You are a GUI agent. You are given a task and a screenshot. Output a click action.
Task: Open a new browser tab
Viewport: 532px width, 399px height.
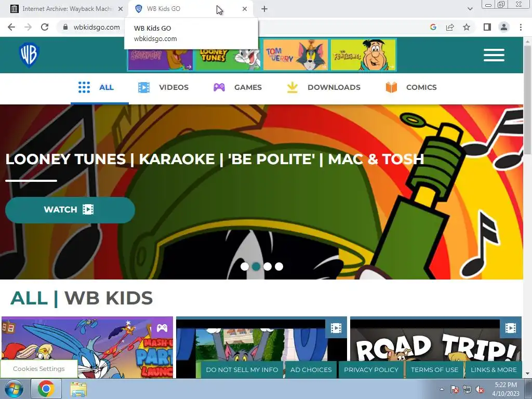(x=264, y=9)
